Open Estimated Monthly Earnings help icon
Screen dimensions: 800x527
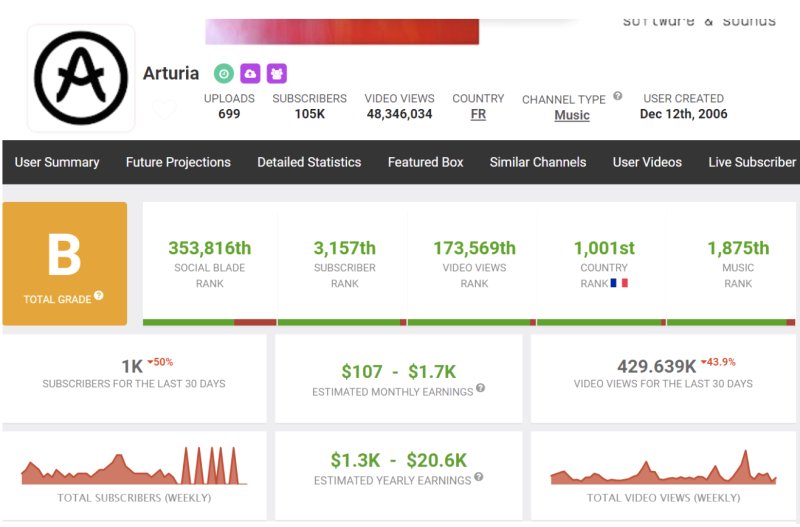point(480,388)
